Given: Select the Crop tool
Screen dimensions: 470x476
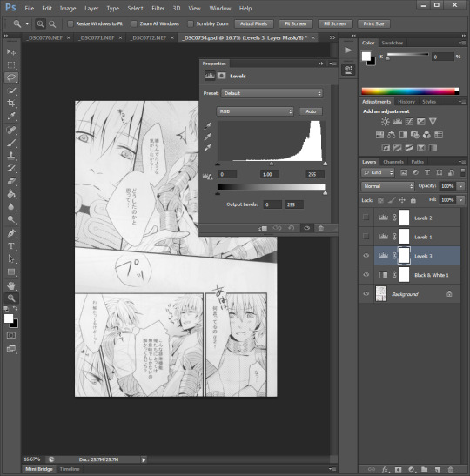Looking at the screenshot, I should (x=11, y=104).
